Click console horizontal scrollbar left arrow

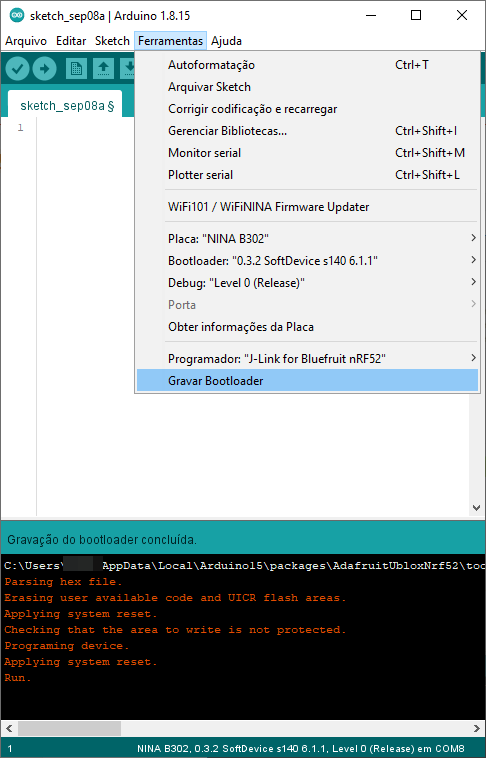point(9,728)
